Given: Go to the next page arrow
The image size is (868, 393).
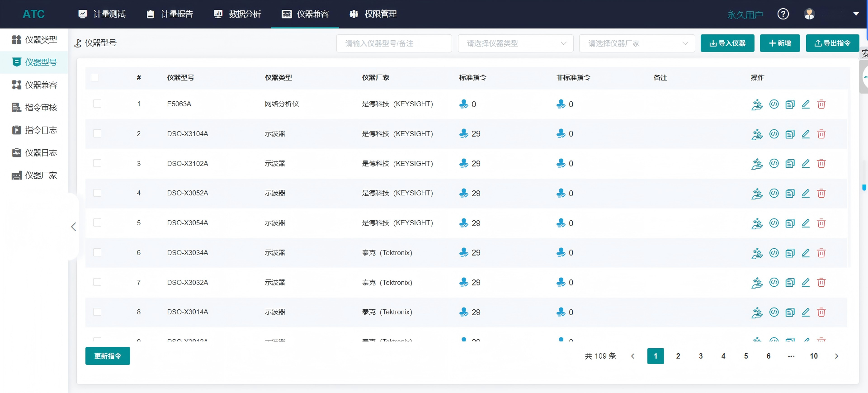Looking at the screenshot, I should (x=836, y=356).
